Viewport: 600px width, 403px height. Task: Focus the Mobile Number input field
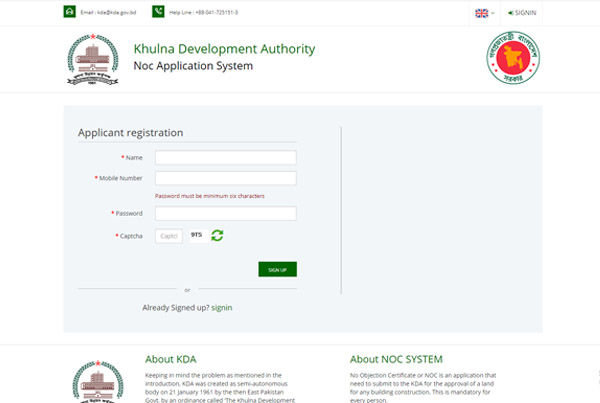(226, 178)
